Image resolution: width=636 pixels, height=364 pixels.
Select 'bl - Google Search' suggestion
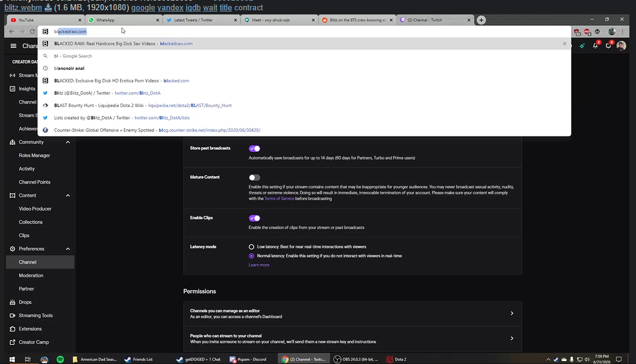pyautogui.click(x=304, y=56)
